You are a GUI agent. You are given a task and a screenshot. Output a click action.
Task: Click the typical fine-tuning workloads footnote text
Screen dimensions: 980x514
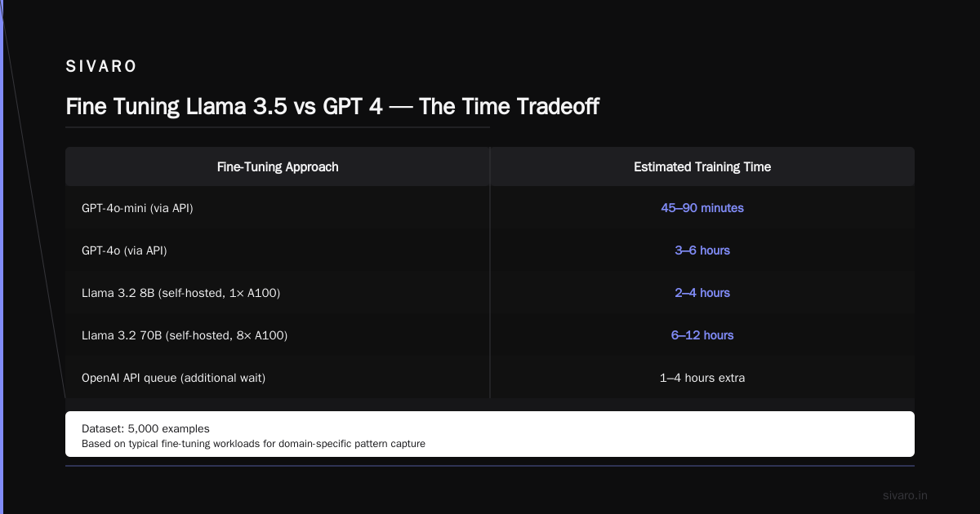(253, 445)
